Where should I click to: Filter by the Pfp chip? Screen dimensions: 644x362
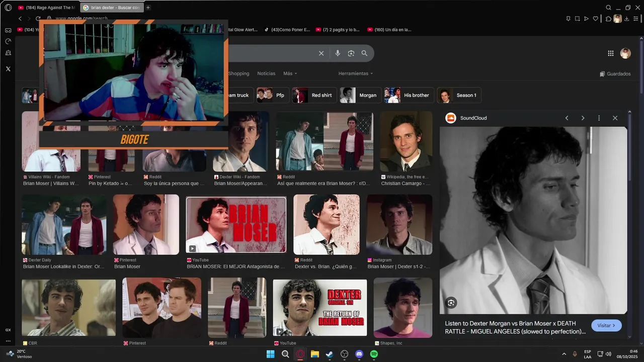(272, 95)
